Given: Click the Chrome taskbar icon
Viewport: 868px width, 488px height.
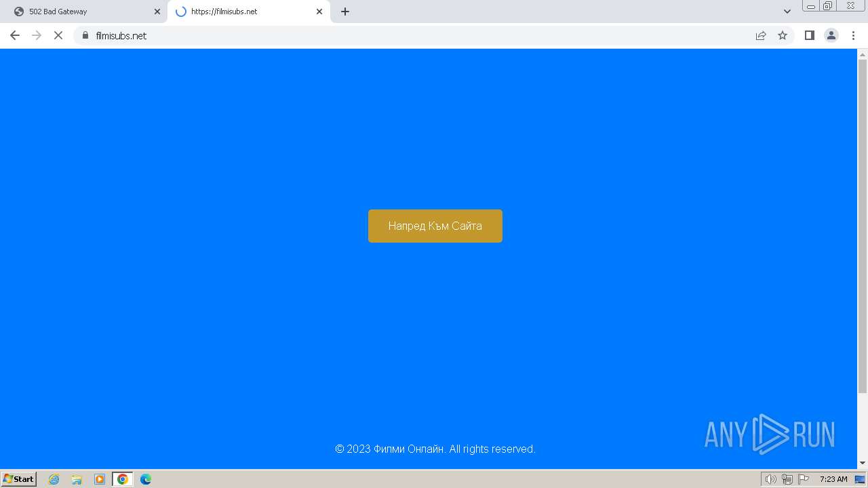Looking at the screenshot, I should click(x=123, y=479).
